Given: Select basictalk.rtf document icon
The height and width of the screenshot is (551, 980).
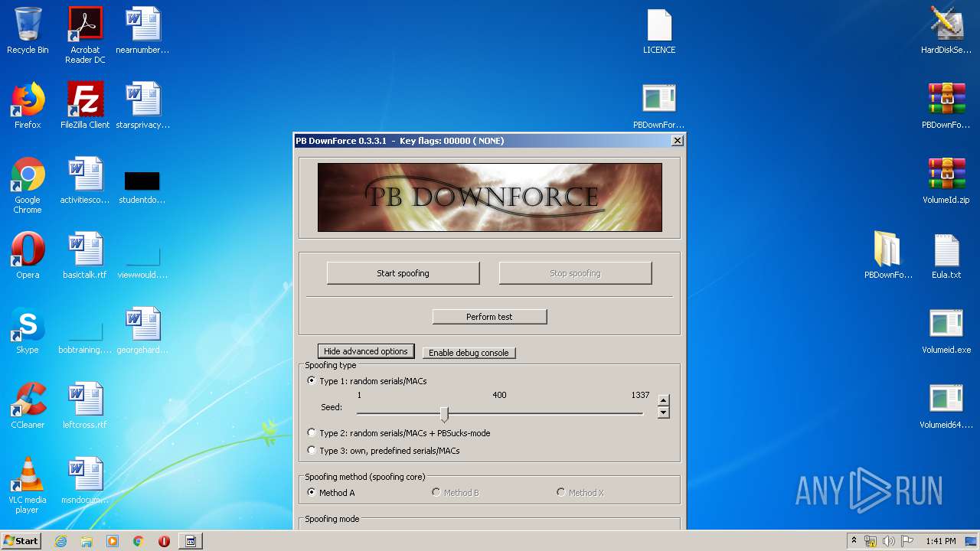Looking at the screenshot, I should coord(85,256).
